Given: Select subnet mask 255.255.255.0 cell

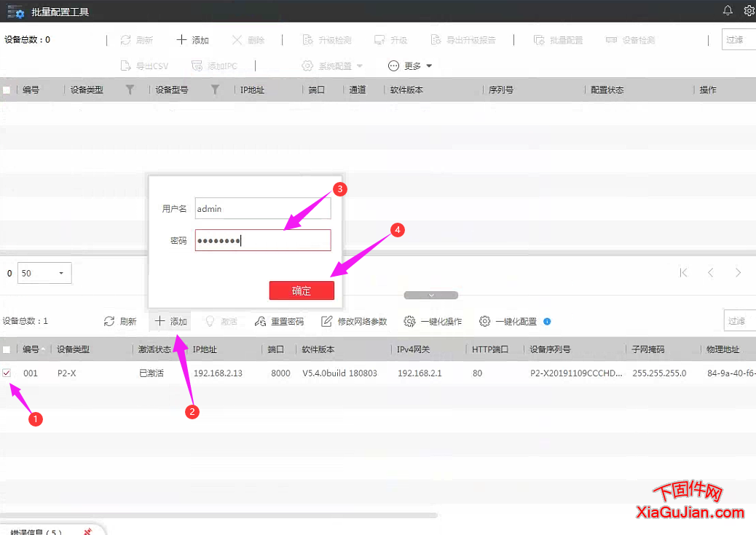Looking at the screenshot, I should tap(659, 373).
